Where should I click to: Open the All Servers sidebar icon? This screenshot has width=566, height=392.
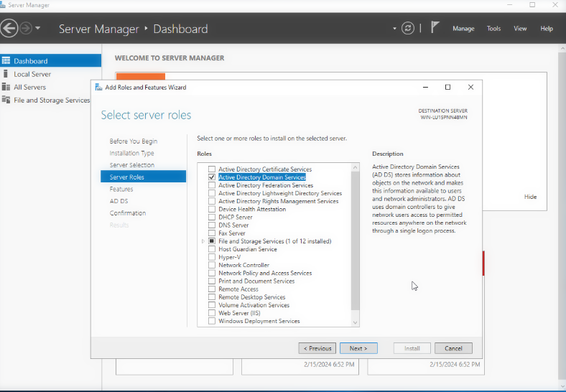pos(6,87)
